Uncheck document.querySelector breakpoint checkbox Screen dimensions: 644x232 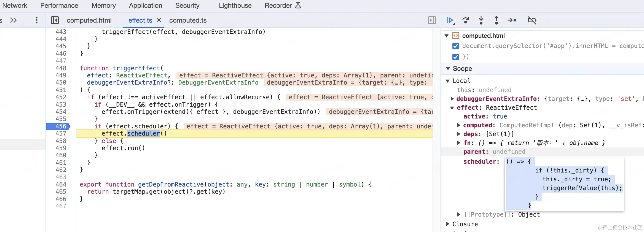tap(456, 46)
